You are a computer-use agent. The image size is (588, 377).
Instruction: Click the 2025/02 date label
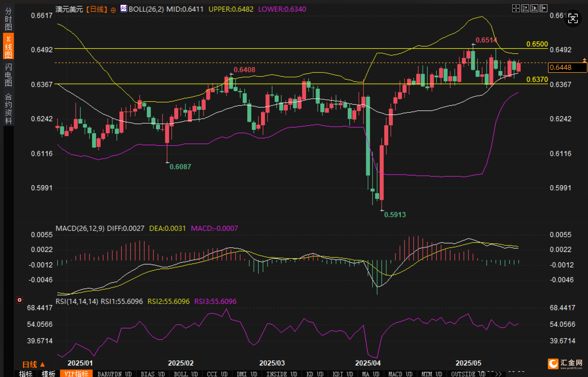(181, 363)
